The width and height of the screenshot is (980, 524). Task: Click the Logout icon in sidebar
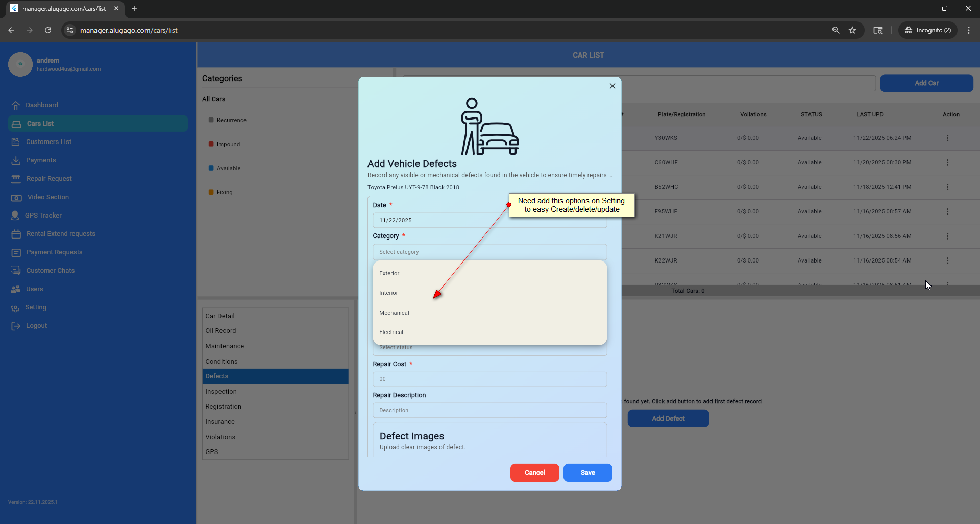[16, 326]
